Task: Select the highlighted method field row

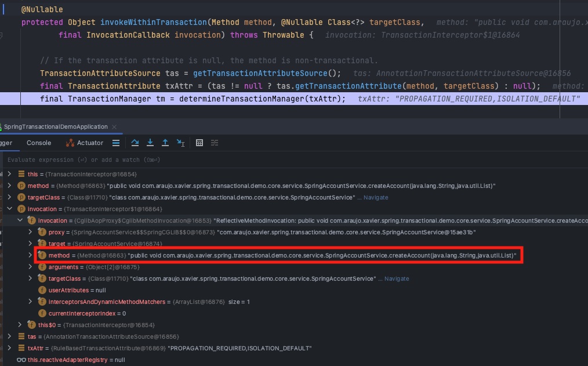Action: tap(174, 255)
